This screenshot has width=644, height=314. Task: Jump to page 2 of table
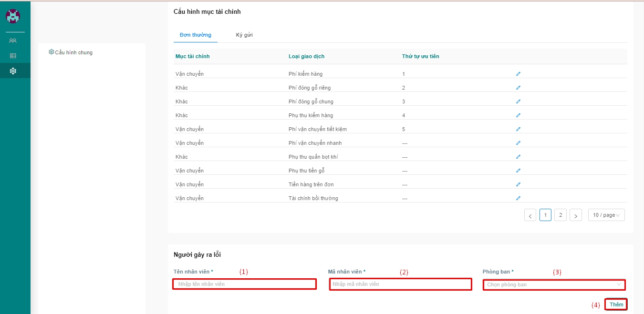561,215
